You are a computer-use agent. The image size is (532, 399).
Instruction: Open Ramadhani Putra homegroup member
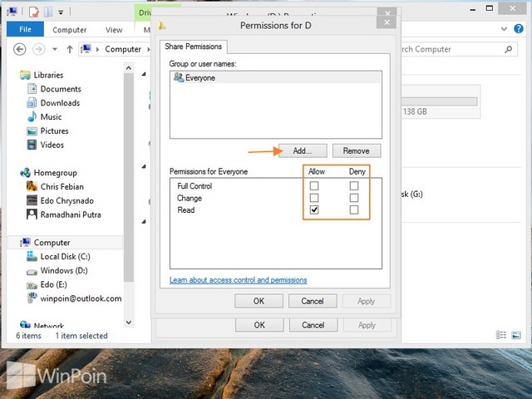click(71, 214)
